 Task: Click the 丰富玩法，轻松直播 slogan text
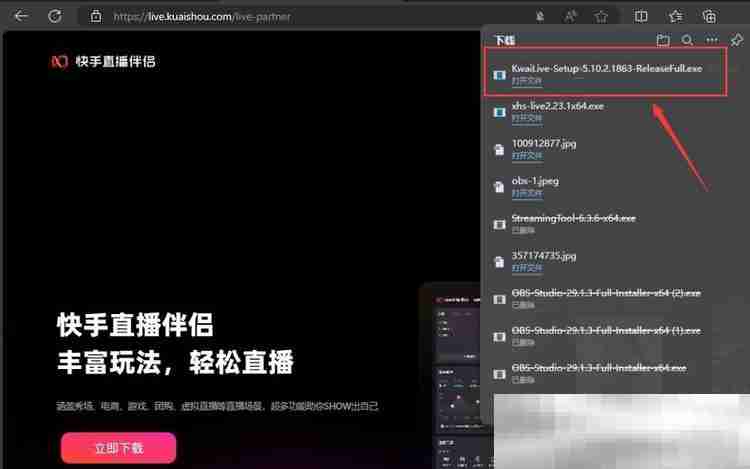point(175,362)
